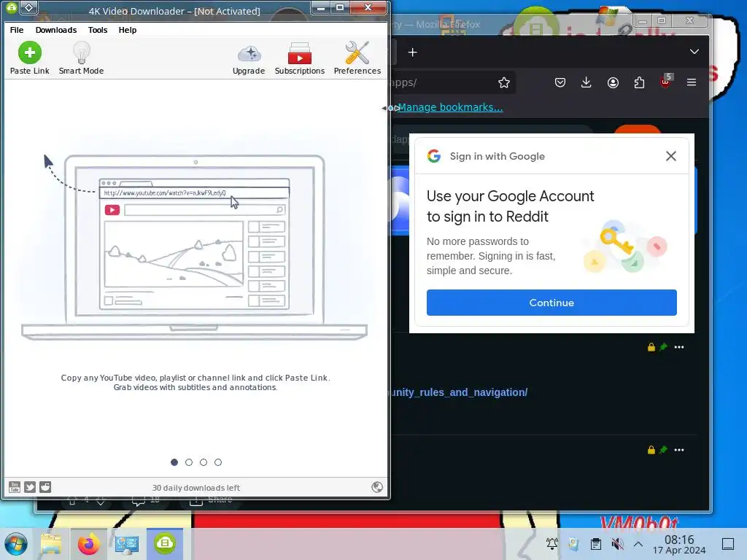Viewport: 747px width, 560px height.
Task: Click Manage bookmarks link
Action: pyautogui.click(x=450, y=108)
